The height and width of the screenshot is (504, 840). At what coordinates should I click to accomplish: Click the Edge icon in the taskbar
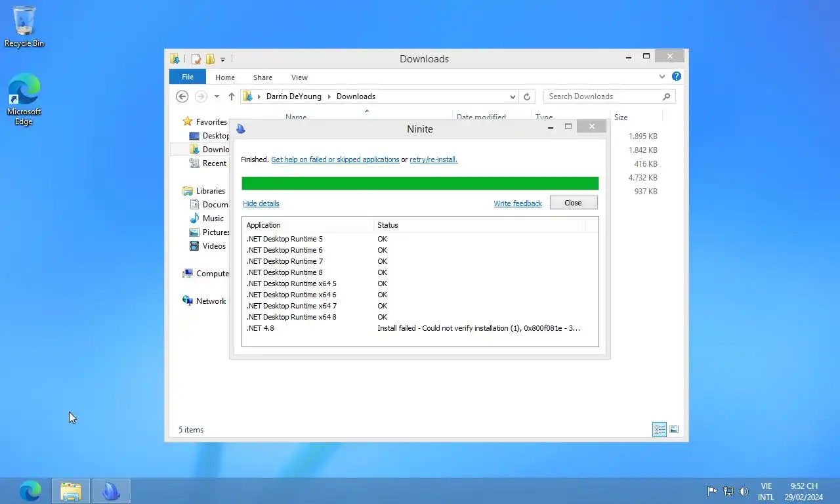(30, 491)
